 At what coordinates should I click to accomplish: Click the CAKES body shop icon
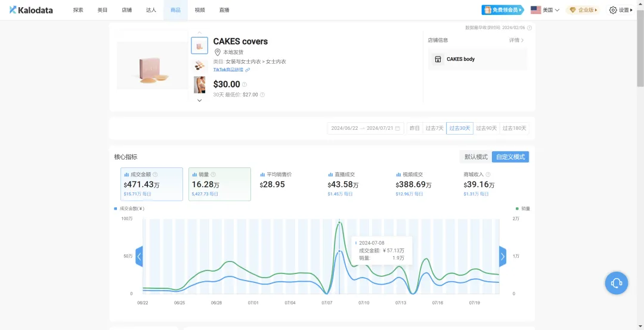click(x=438, y=60)
